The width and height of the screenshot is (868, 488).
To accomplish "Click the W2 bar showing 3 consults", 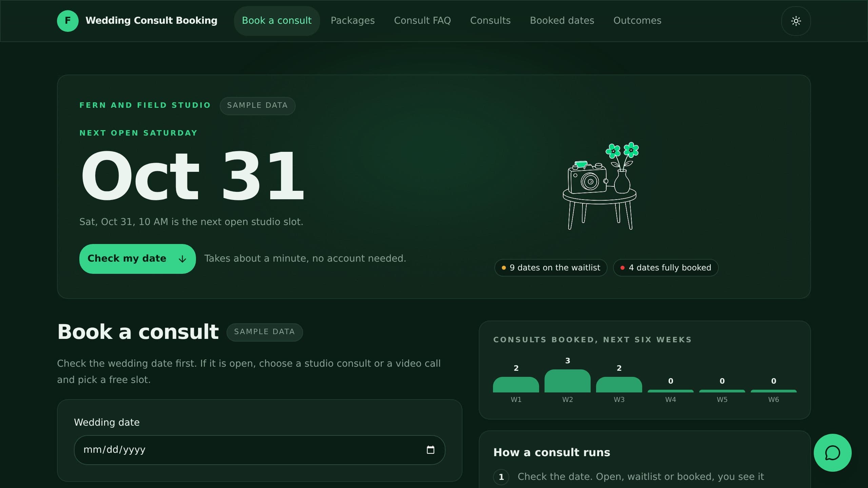I will pyautogui.click(x=567, y=381).
